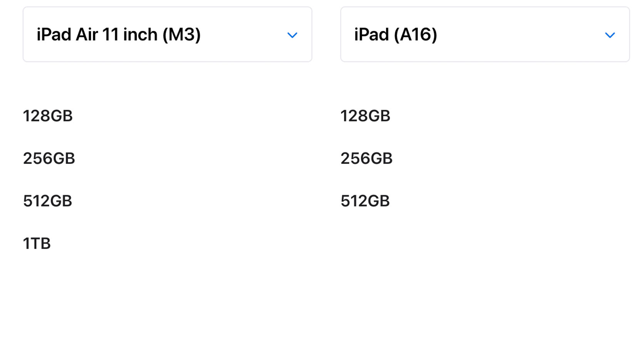
Task: Select 256GB under iPad (A16)
Action: point(366,158)
